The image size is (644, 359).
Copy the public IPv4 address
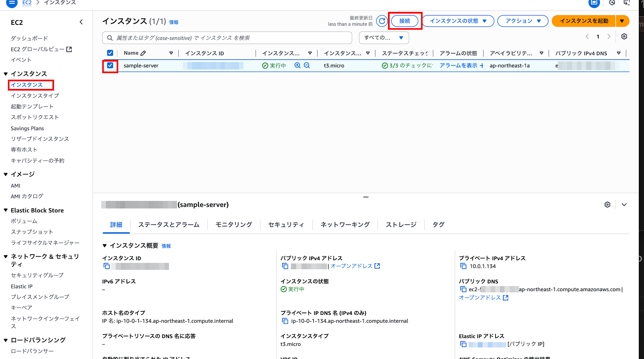click(x=285, y=266)
